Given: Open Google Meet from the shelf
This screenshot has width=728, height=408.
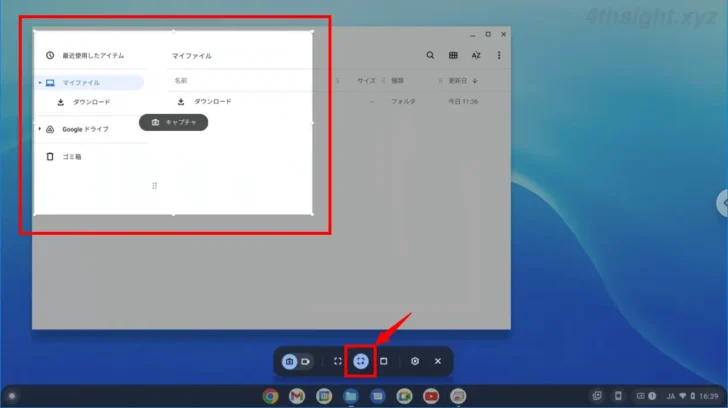Looking at the screenshot, I should (404, 396).
